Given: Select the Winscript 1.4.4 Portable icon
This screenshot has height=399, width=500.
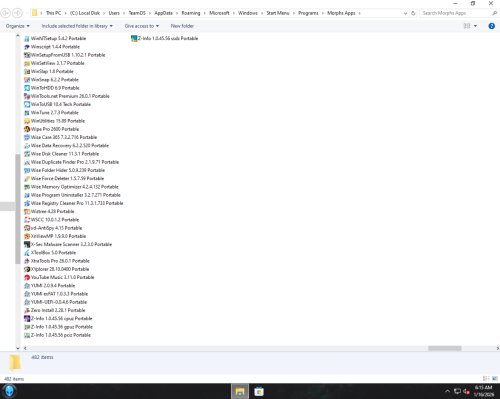Looking at the screenshot, I should coord(27,47).
